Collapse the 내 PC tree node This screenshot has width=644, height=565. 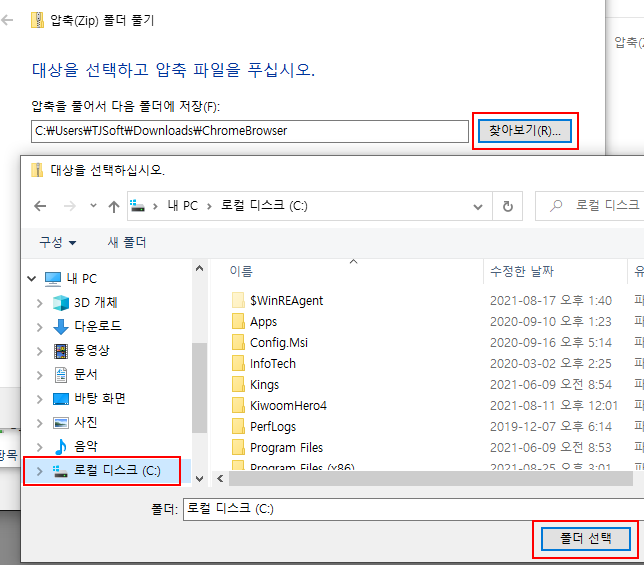pyautogui.click(x=28, y=278)
